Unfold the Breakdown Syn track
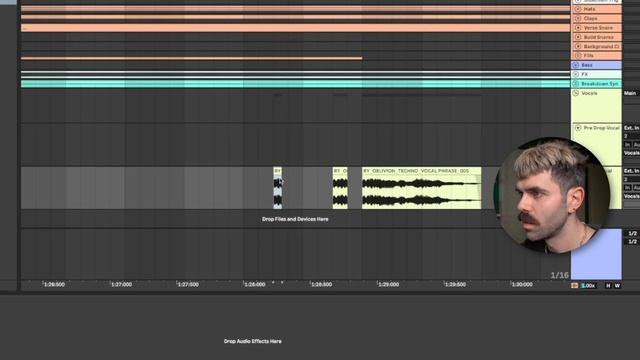640x360 pixels. 576,84
